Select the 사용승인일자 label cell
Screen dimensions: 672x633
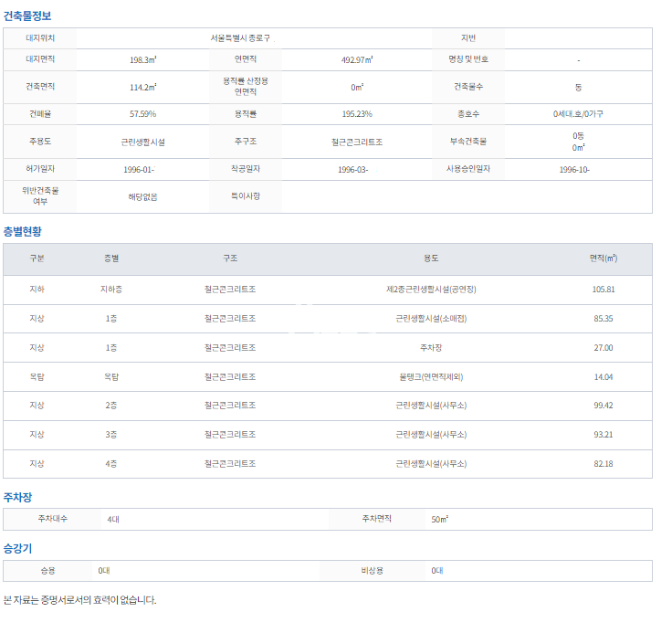pos(468,169)
